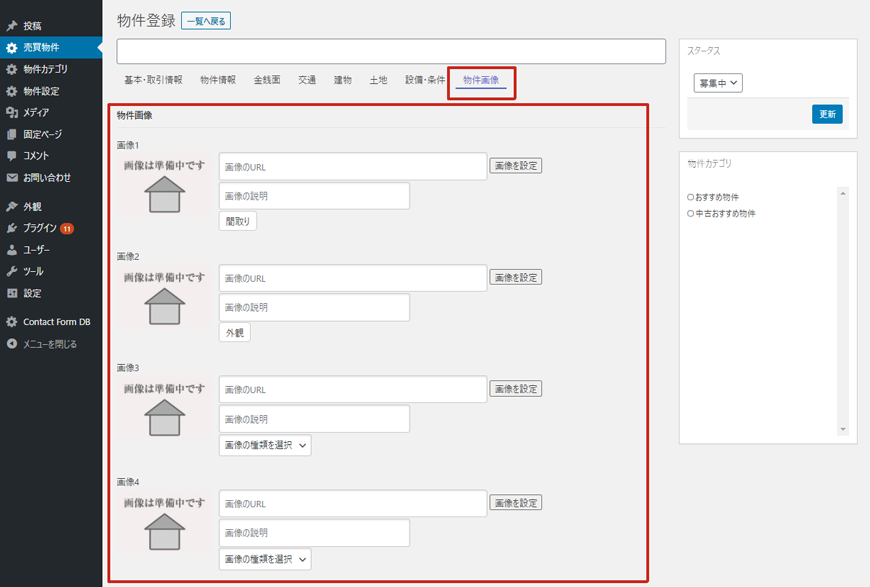870x587 pixels.
Task: Select the 中古おすすめ物件 radio button
Action: [x=691, y=214]
